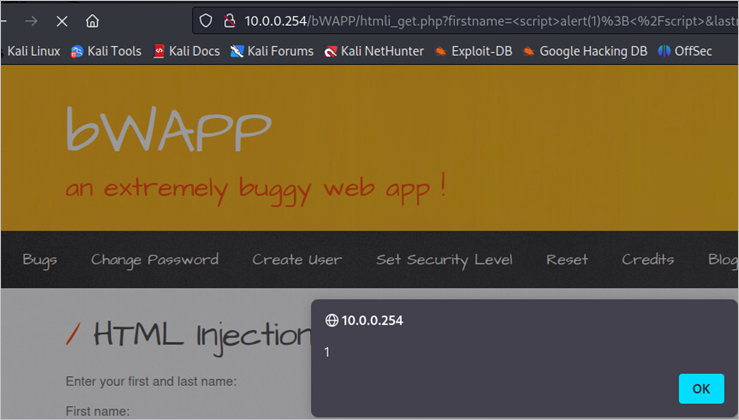Open the Create User menu item
The image size is (739, 420).
(297, 260)
